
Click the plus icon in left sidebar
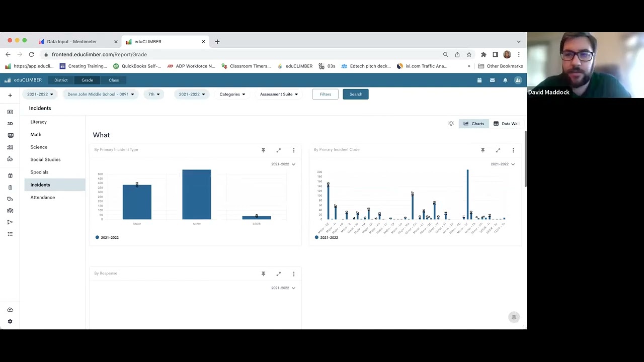[10, 95]
